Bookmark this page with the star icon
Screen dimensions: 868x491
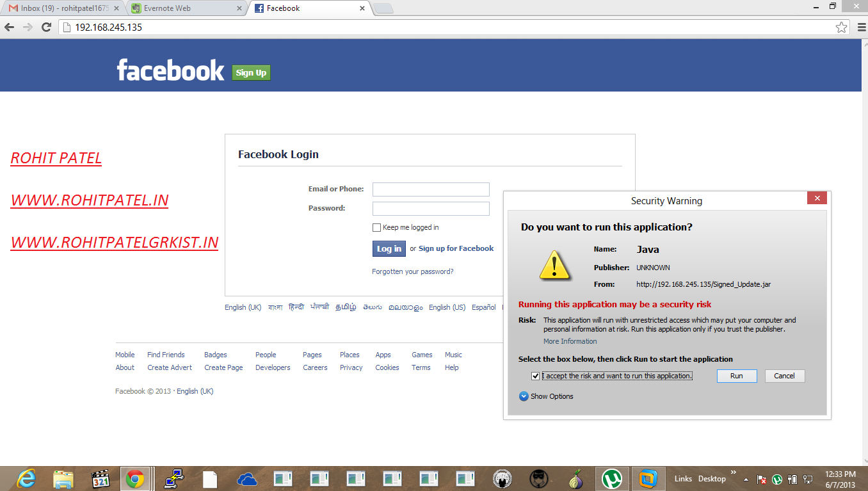(x=841, y=28)
